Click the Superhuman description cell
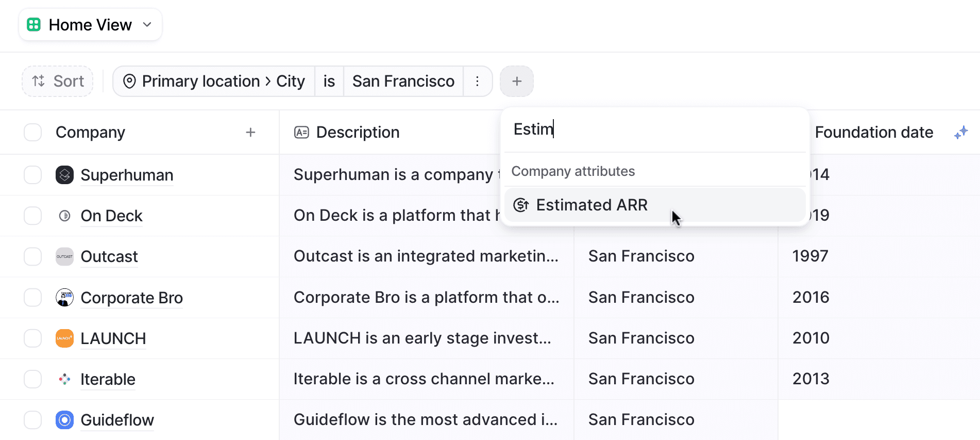 [x=390, y=175]
